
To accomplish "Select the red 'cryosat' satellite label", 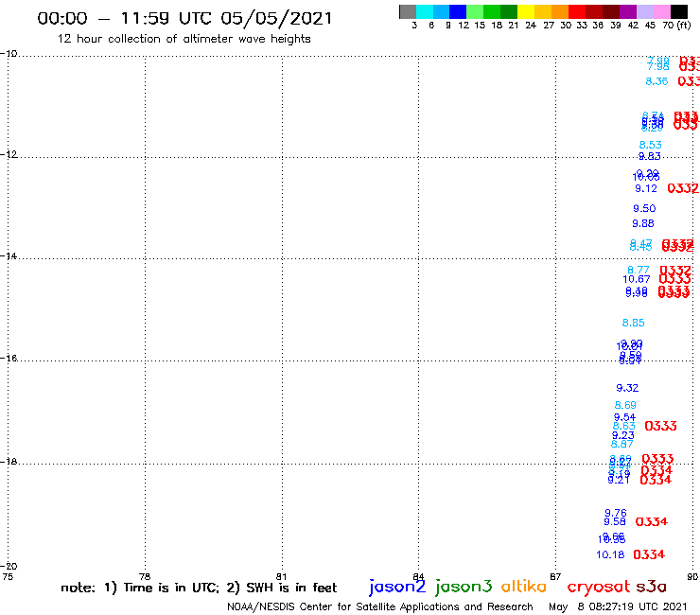I will click(x=599, y=587).
